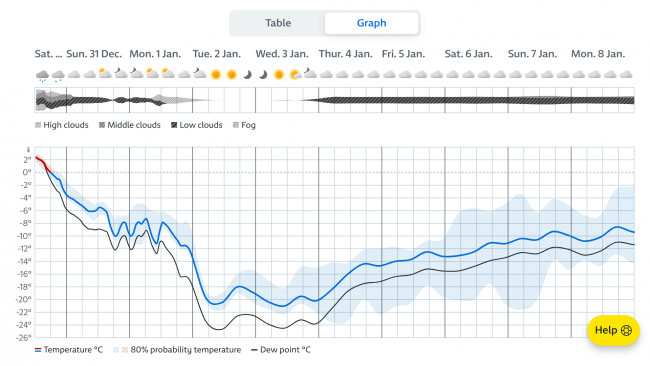Click the 80% probability temperature legend
The image size is (650, 366).
point(177,350)
